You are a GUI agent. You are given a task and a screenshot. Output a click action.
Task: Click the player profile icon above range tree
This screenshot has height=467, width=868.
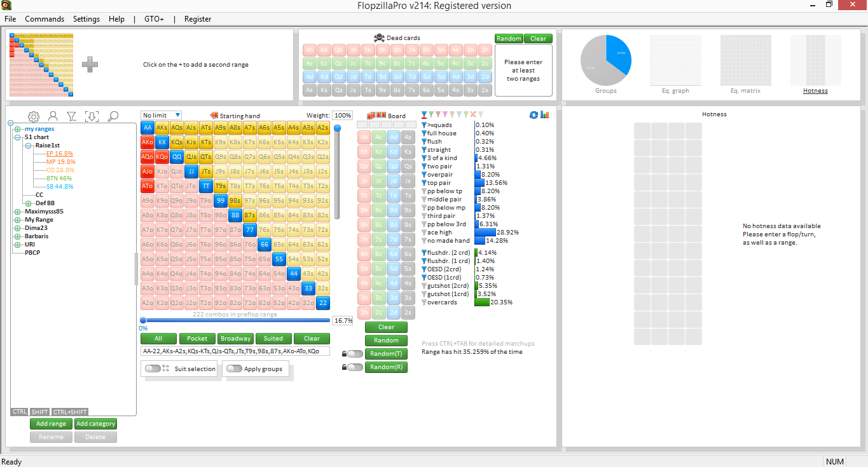[53, 116]
